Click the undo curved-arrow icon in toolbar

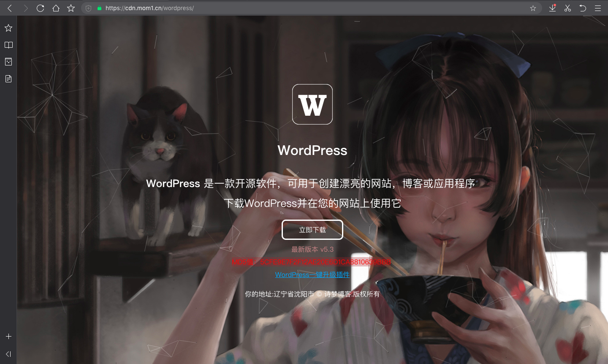click(x=583, y=8)
